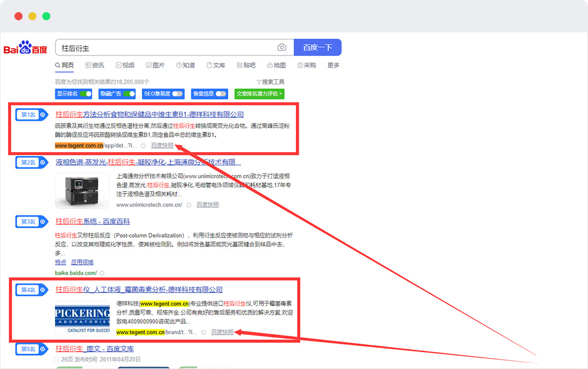
Task: Open 百度快照 for the unimicrotech result
Action: click(208, 205)
